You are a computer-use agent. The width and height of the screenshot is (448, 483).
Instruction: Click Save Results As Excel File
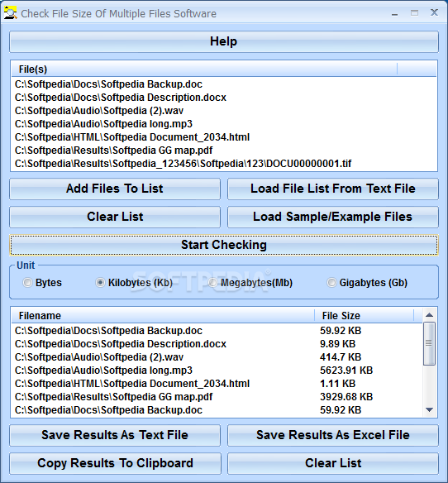pos(333,435)
